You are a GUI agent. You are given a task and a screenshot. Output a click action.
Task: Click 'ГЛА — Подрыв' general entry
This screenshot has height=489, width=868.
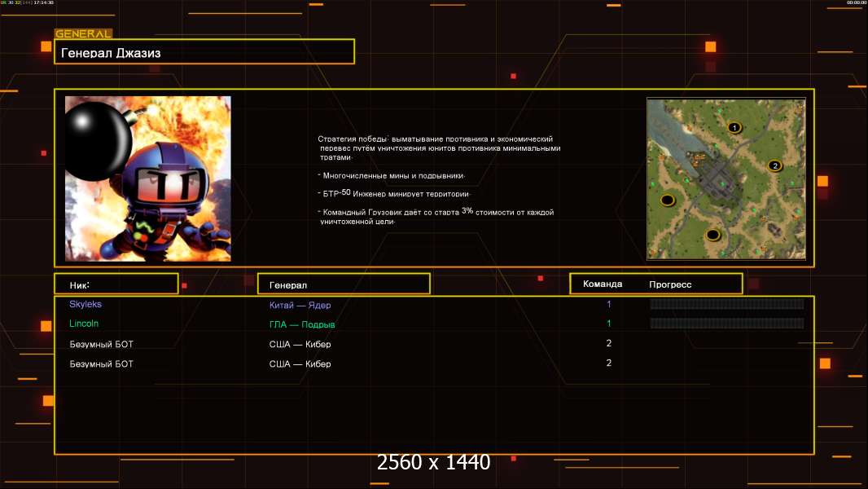click(x=302, y=324)
